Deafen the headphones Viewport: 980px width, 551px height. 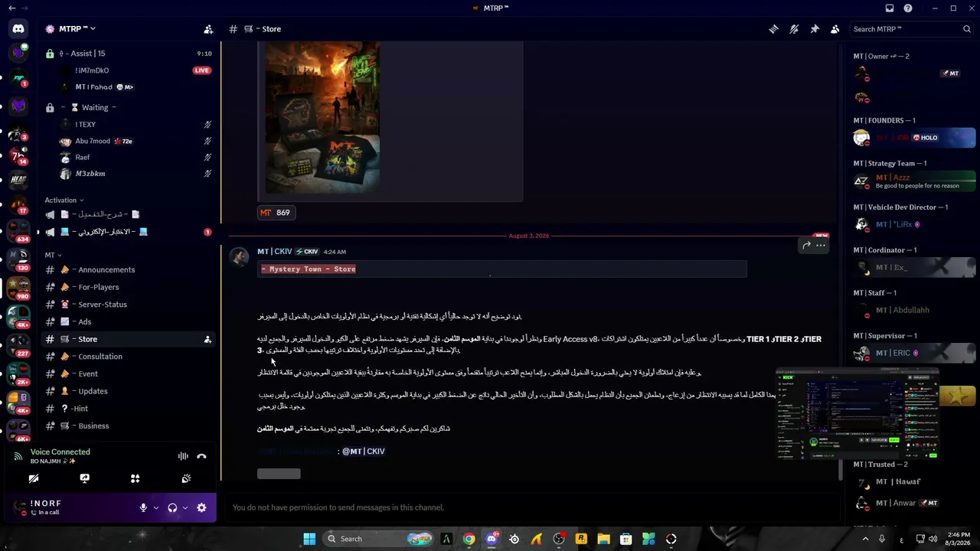click(172, 507)
